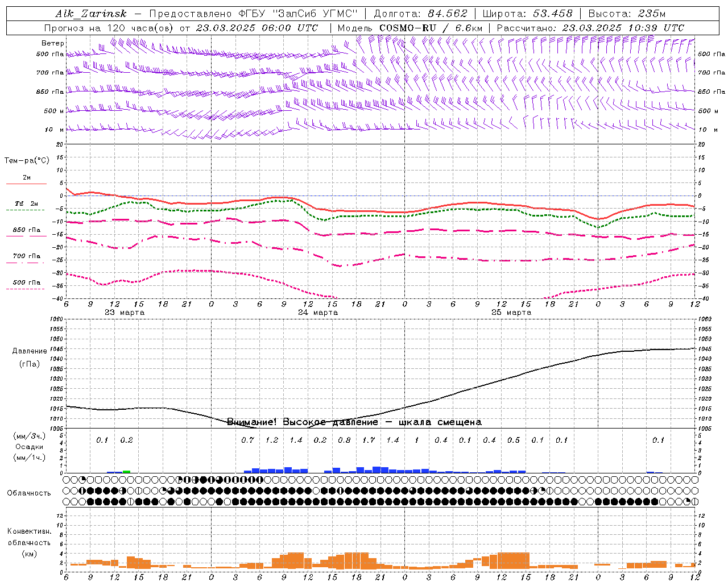The width and height of the screenshot is (728, 582).
Task: Click the forecast start 23.03.2025 06:00 UTC
Action: (257, 28)
